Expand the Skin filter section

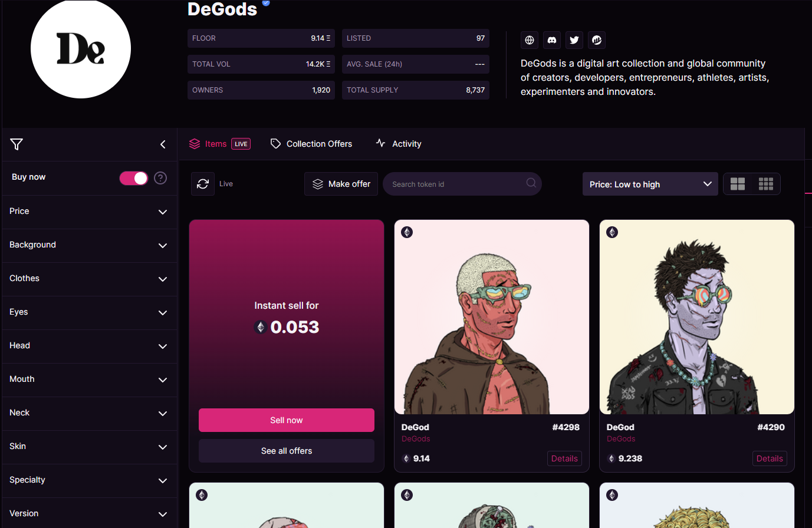pyautogui.click(x=90, y=447)
